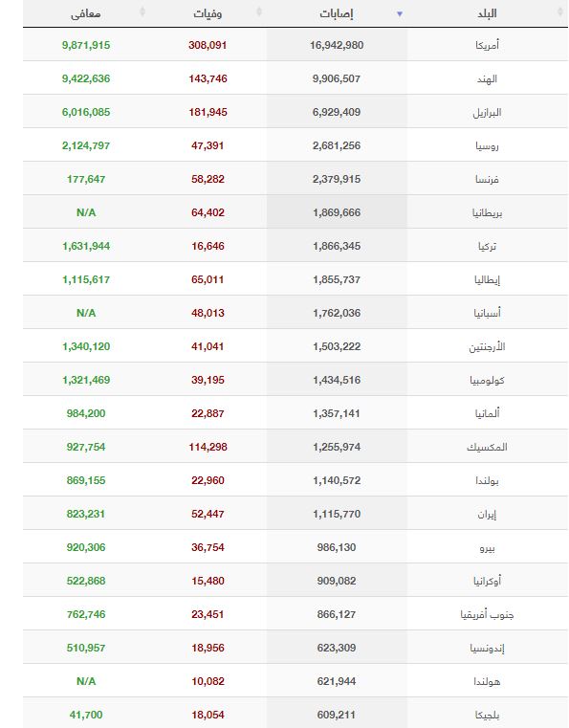Image resolution: width=569 pixels, height=728 pixels.
Task: Sort table by إصابات column header
Action: click(337, 14)
